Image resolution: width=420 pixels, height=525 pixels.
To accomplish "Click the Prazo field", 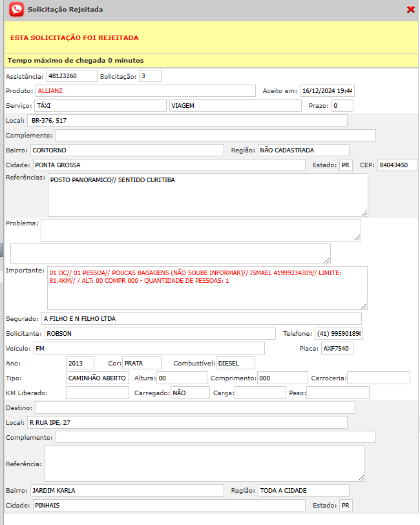I will 342,105.
